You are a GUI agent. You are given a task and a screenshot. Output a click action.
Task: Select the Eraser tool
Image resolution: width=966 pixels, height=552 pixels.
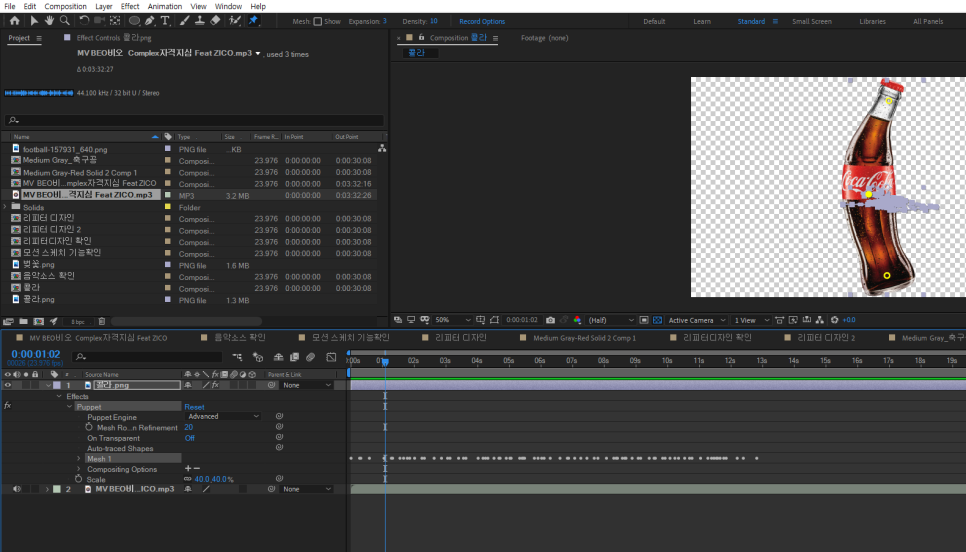pyautogui.click(x=215, y=21)
